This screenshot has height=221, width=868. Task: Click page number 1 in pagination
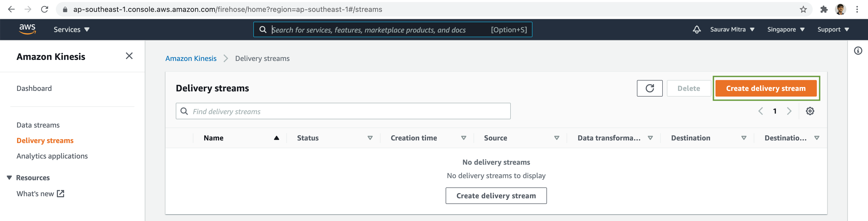[x=775, y=111]
